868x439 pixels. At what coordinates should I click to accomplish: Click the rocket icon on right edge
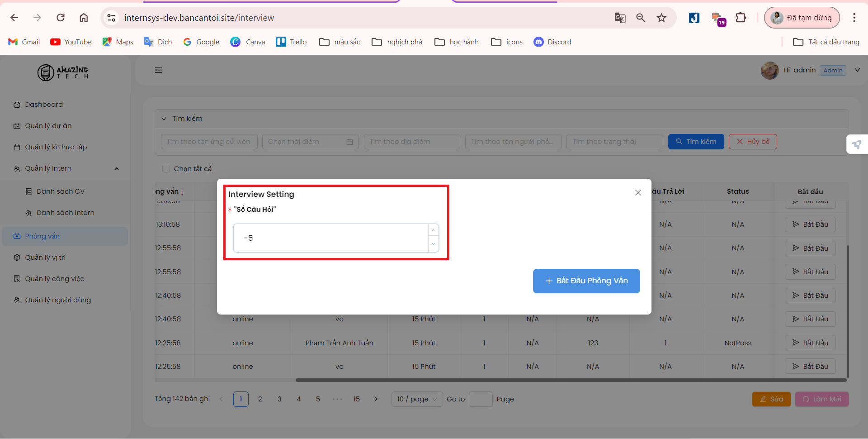pos(857,144)
